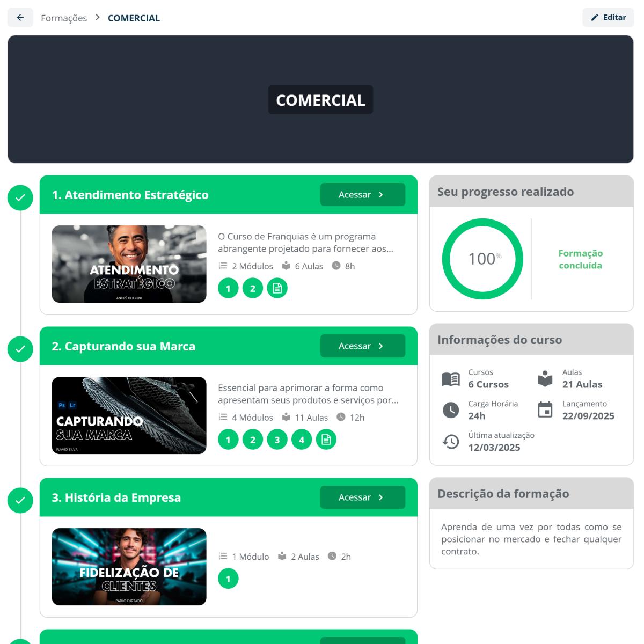This screenshot has height=644, width=644.
Task: Open the Acessar chevron for História da Empresa
Action: (382, 497)
